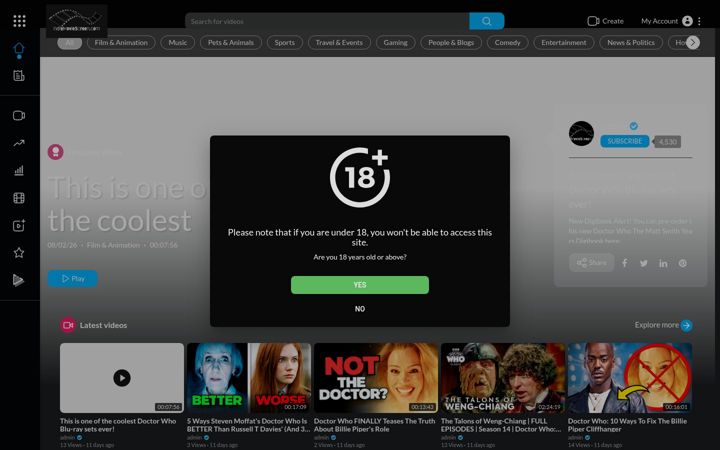Click the Create camera button

(x=605, y=21)
